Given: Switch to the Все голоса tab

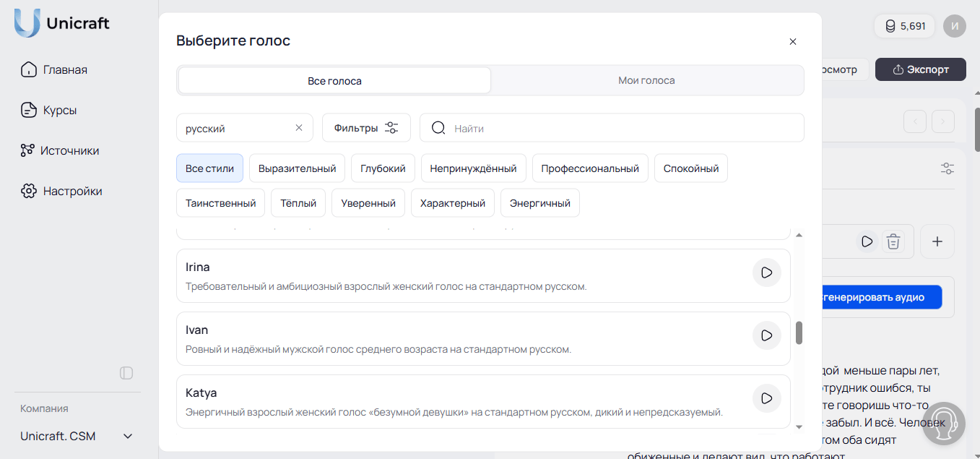Looking at the screenshot, I should coord(334,80).
